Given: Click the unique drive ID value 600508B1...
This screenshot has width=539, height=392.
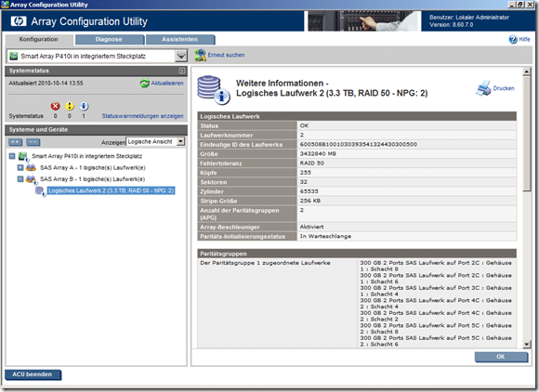Looking at the screenshot, I should pos(407,145).
